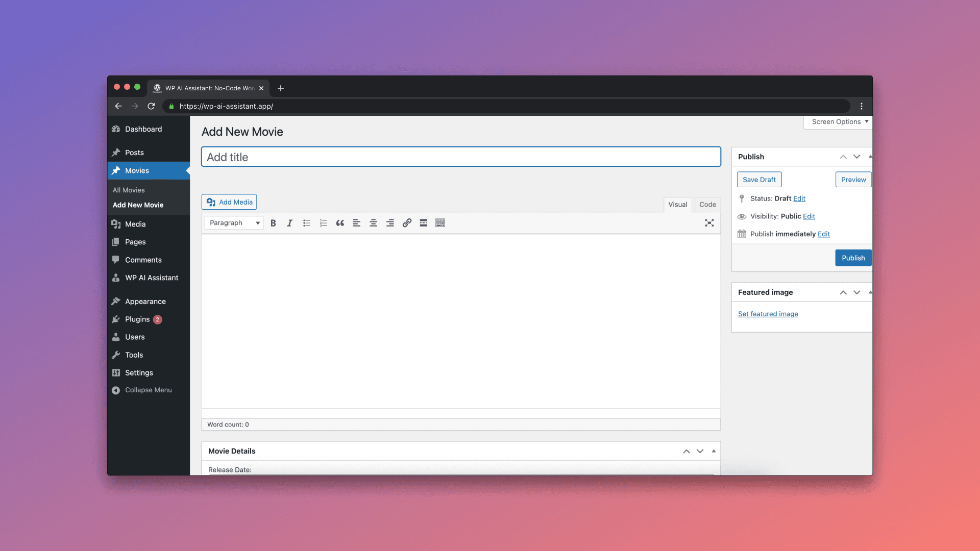Open Comments from the sidebar
980x551 pixels.
click(x=143, y=260)
